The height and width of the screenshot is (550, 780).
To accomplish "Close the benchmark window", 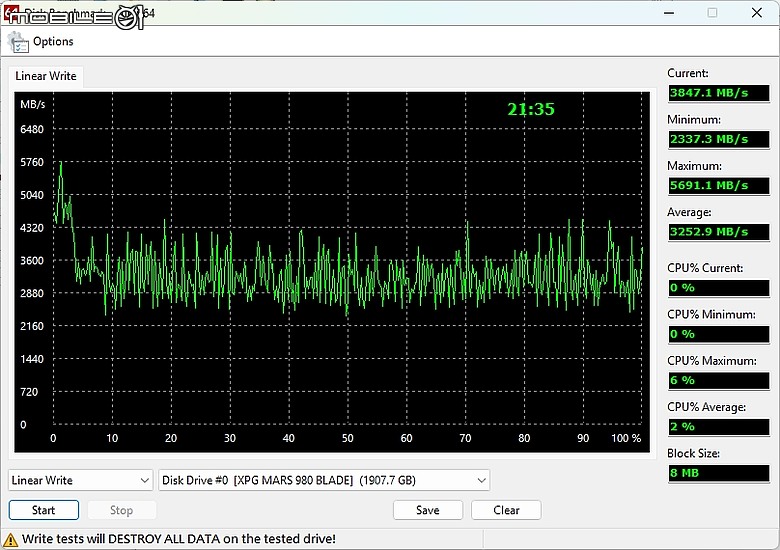I will [x=757, y=13].
